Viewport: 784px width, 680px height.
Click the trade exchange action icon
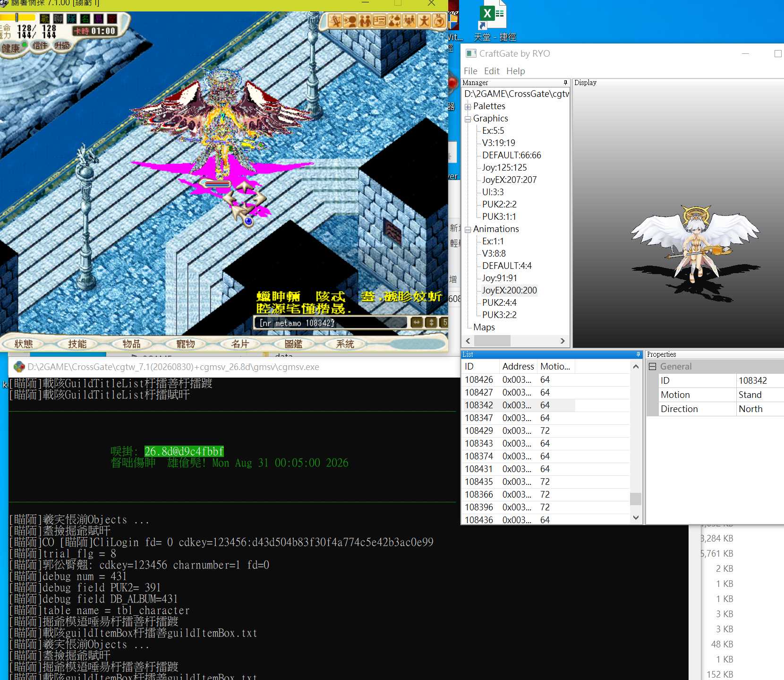click(x=394, y=21)
